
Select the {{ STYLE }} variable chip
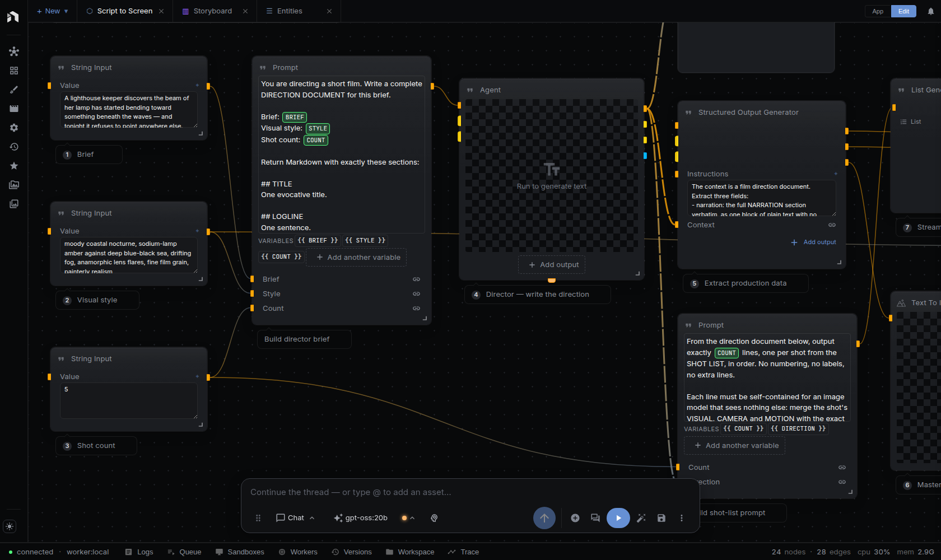365,241
